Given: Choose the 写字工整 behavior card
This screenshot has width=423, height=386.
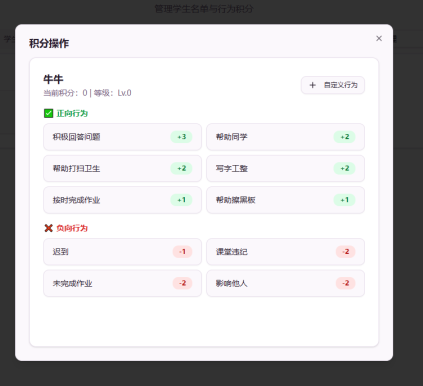Looking at the screenshot, I should click(x=285, y=168).
